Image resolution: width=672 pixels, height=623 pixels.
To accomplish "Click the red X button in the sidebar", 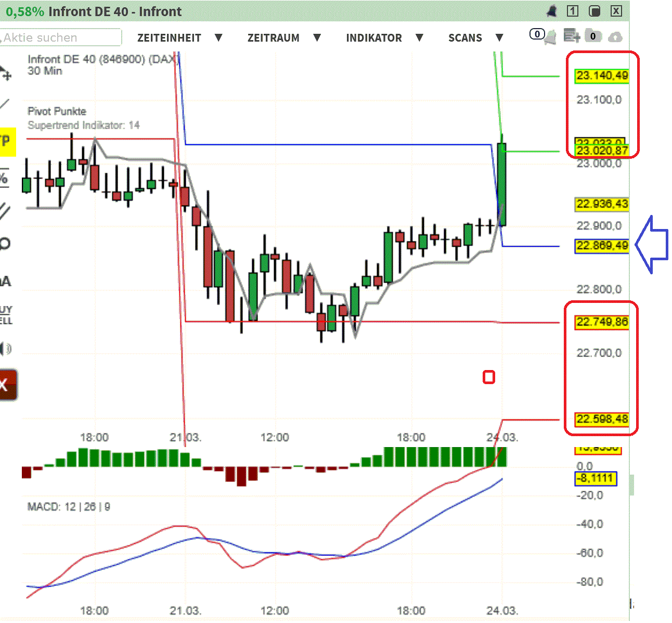I will pyautogui.click(x=6, y=385).
